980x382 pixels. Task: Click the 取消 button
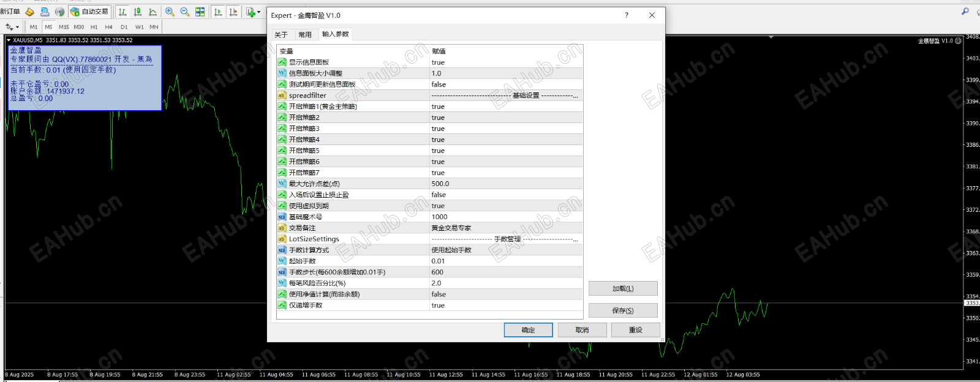(x=582, y=330)
